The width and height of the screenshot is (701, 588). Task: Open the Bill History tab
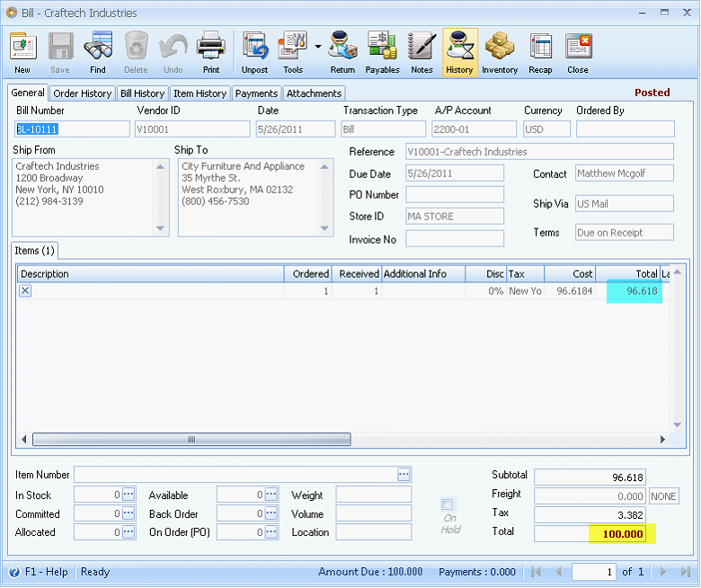click(x=143, y=94)
